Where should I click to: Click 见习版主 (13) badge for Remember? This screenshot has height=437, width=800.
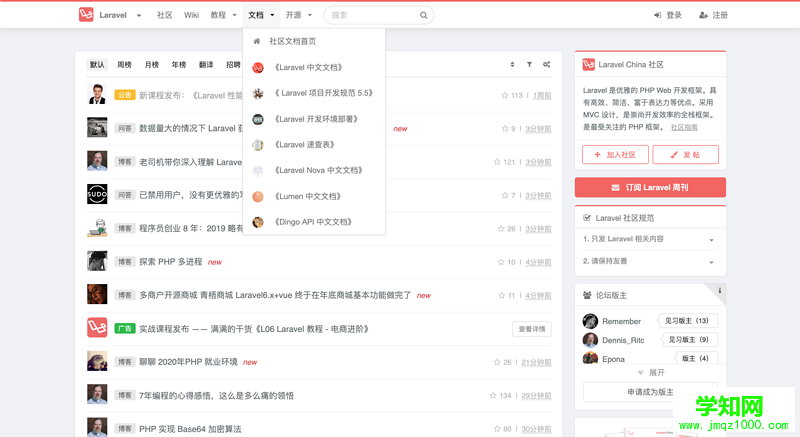click(x=687, y=321)
